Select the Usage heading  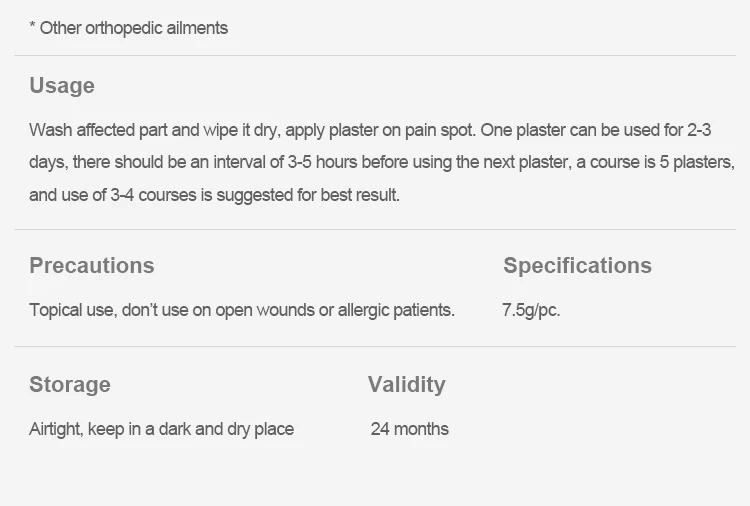pos(62,86)
